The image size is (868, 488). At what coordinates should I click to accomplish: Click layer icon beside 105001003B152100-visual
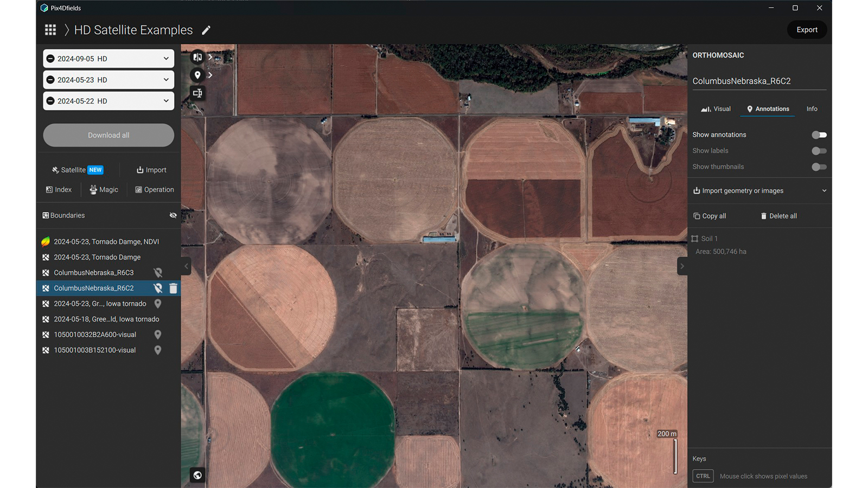(46, 350)
